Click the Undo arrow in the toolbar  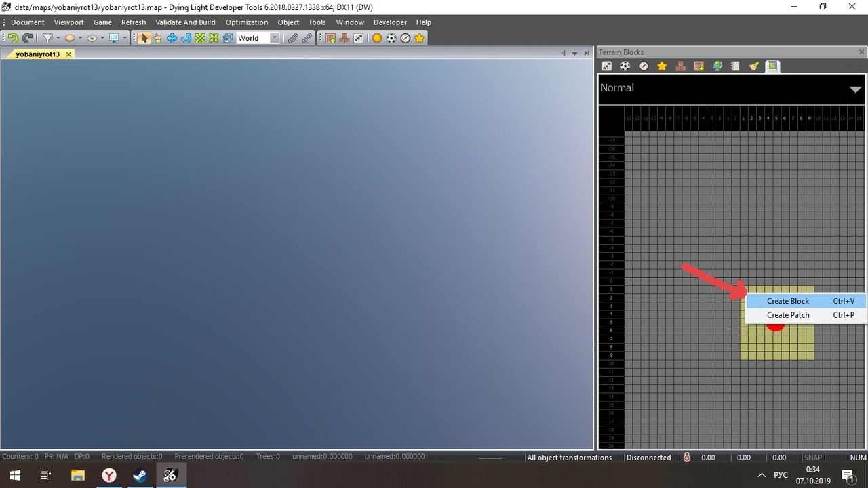[x=13, y=39]
